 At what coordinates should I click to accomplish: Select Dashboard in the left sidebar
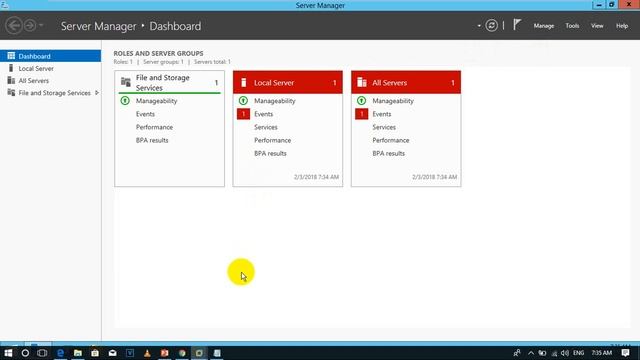51,56
